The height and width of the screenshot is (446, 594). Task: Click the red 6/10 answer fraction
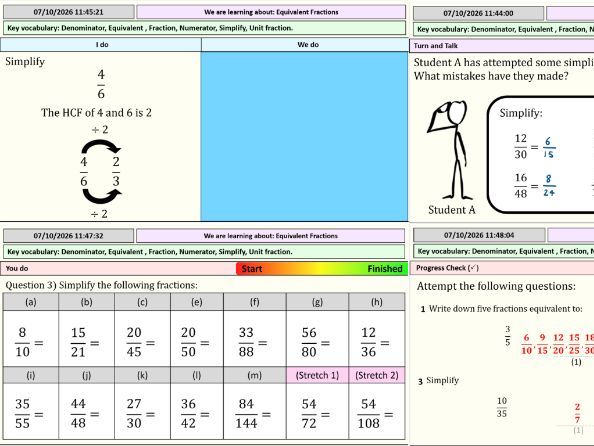(x=526, y=344)
